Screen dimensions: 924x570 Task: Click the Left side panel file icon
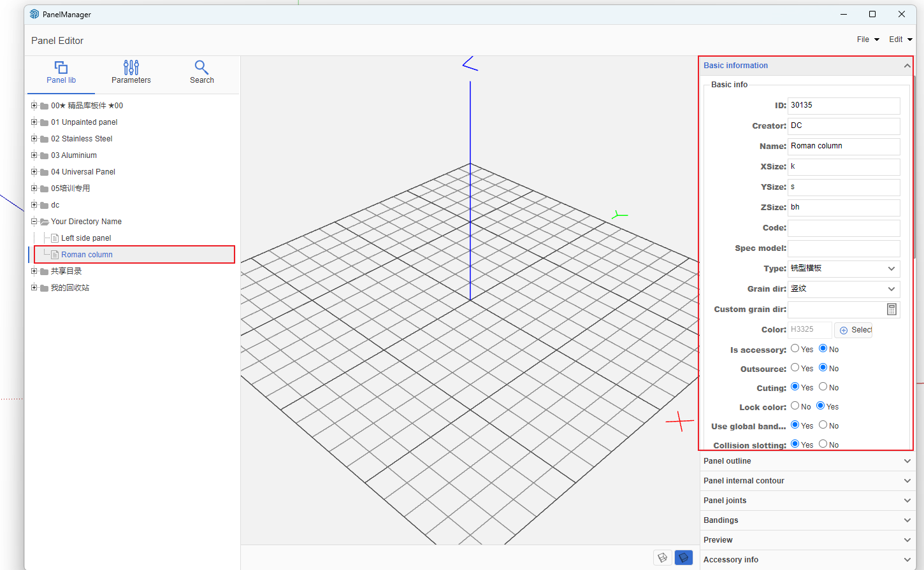coord(55,238)
